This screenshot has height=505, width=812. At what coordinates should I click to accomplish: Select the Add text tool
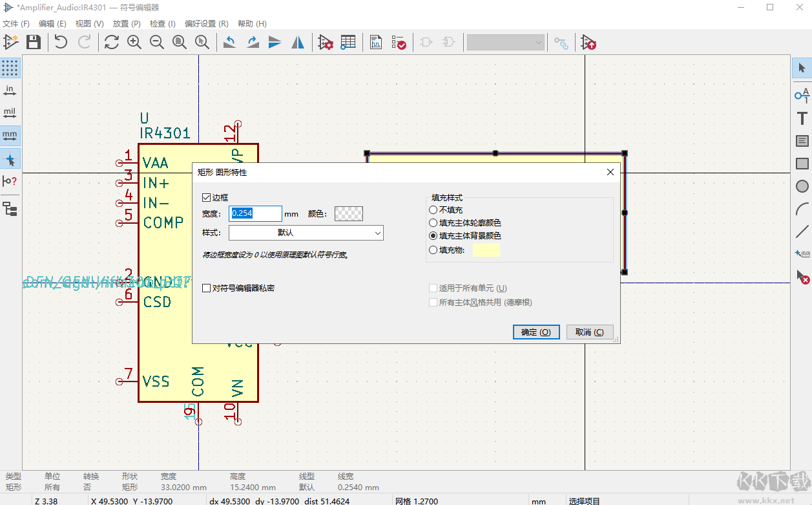802,118
